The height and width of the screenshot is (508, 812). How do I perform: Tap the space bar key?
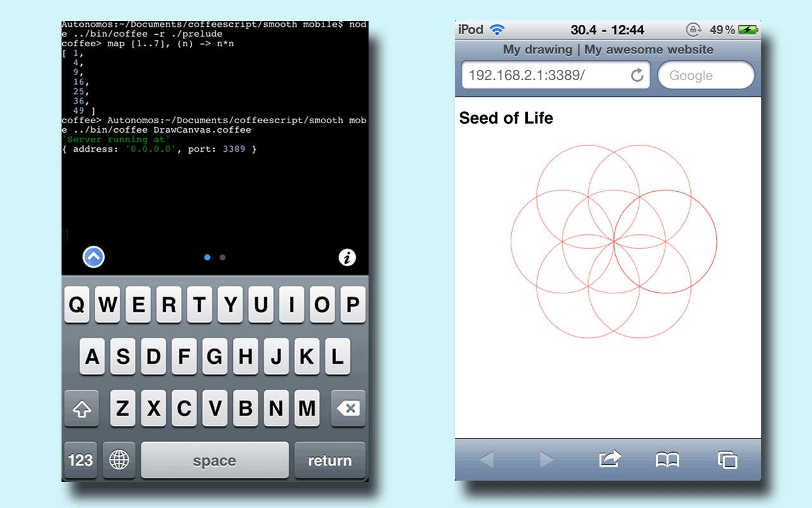(x=214, y=460)
